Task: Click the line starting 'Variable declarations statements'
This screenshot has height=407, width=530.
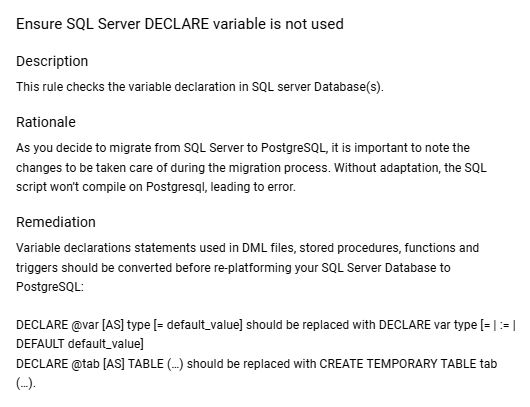Action: [x=247, y=248]
